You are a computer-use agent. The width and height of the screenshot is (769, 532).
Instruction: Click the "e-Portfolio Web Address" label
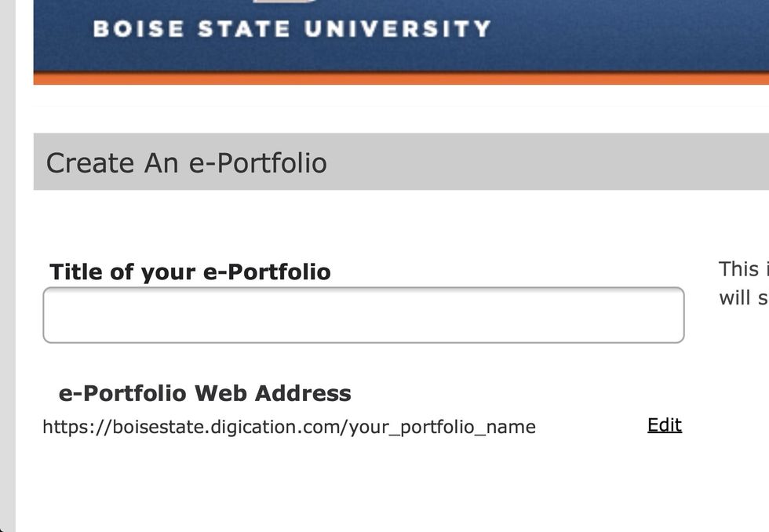[x=205, y=393]
